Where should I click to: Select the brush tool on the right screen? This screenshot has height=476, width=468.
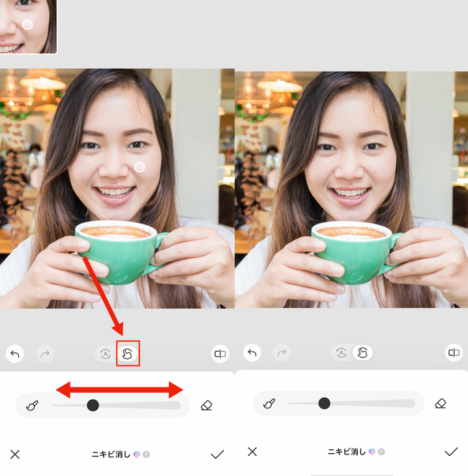269,404
